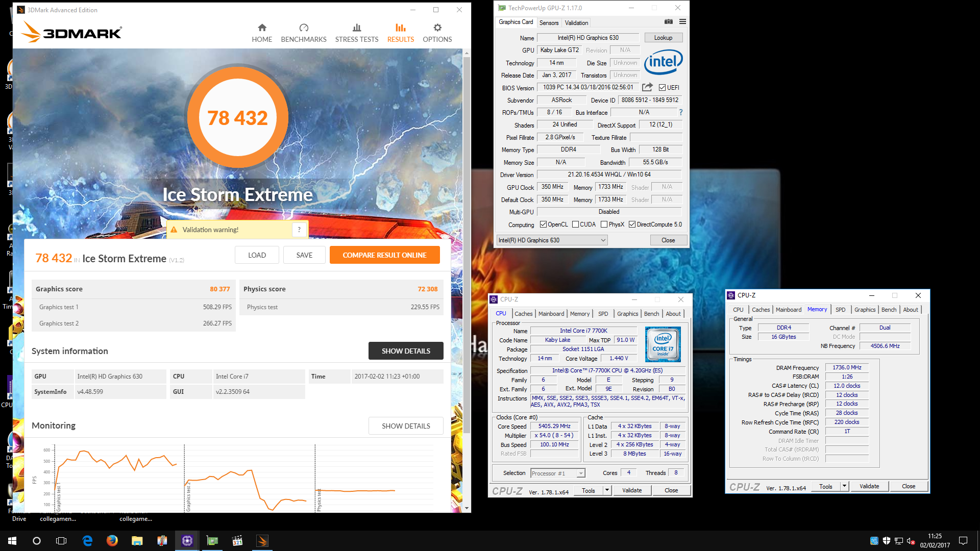Screen dimensions: 980x551
Task: Click Bus Interface question mark in GPU-Z
Action: click(x=680, y=112)
